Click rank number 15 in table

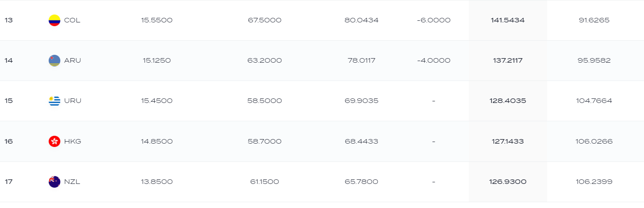point(9,101)
